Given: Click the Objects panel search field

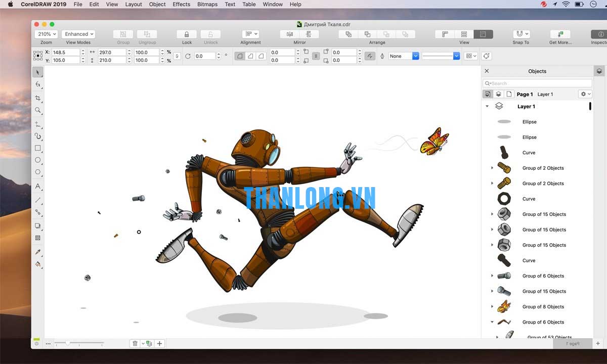Looking at the screenshot, I should click(x=539, y=83).
